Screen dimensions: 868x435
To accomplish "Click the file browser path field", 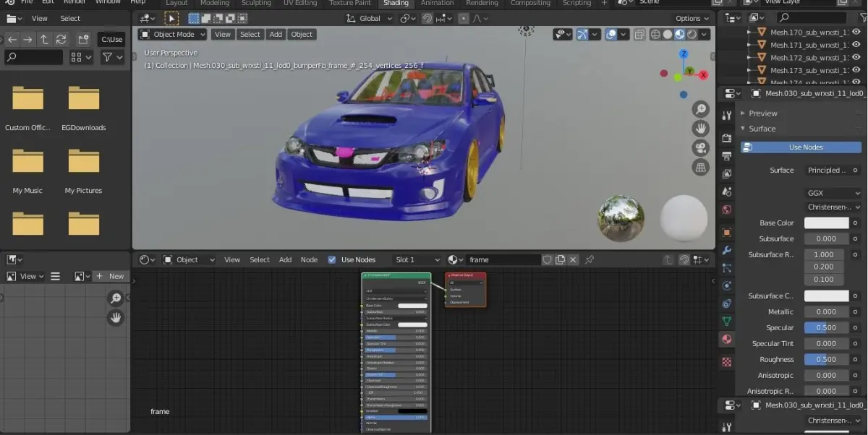I will (111, 39).
